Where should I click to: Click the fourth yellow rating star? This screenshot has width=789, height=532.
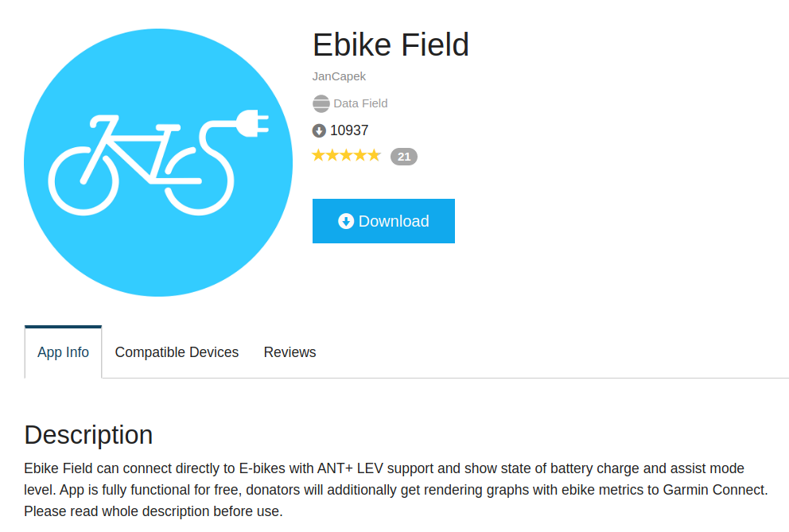pyautogui.click(x=360, y=156)
